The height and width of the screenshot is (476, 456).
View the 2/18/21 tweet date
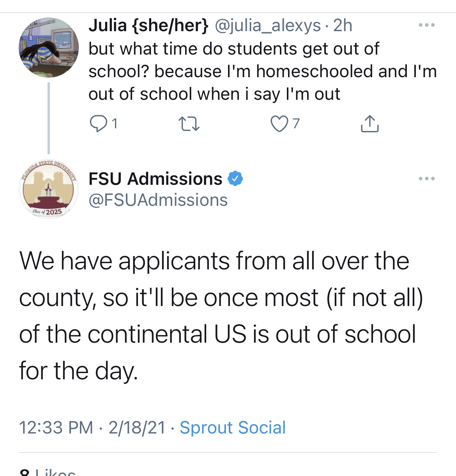tap(137, 428)
